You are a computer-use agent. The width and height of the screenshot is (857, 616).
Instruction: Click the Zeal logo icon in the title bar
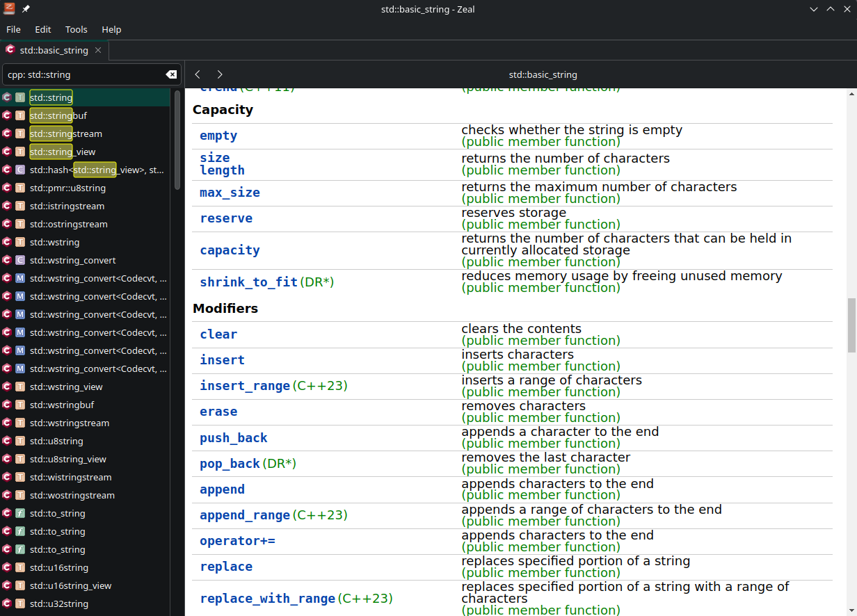point(9,9)
